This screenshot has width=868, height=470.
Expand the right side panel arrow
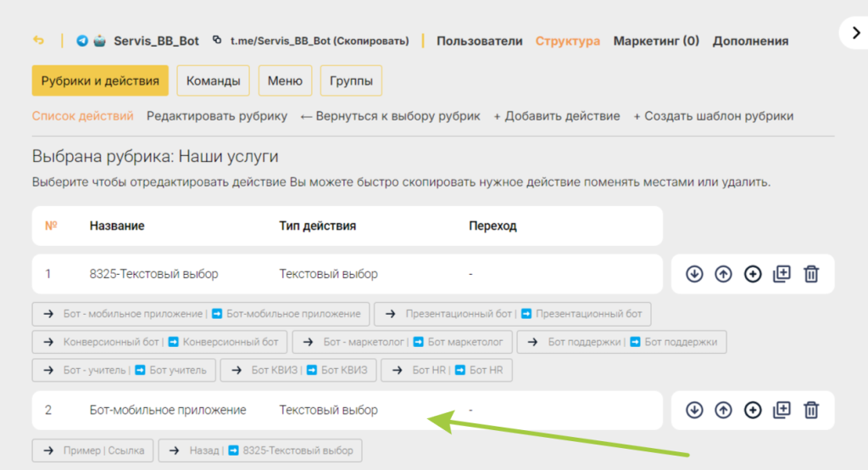856,33
